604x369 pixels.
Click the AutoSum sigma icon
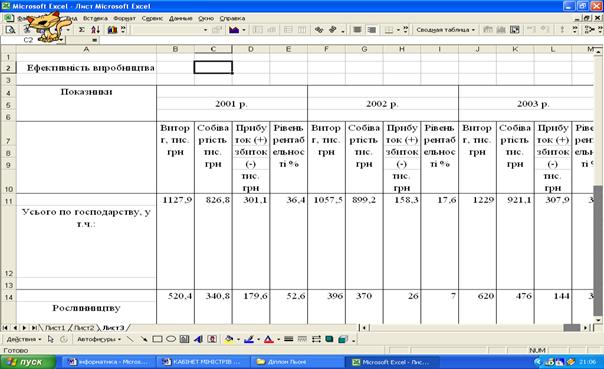point(82,30)
